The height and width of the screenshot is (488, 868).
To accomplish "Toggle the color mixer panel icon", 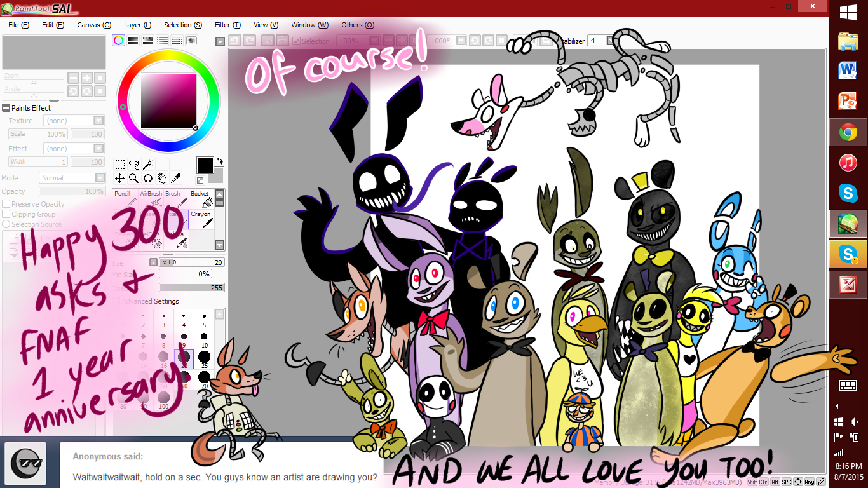I will coord(162,41).
